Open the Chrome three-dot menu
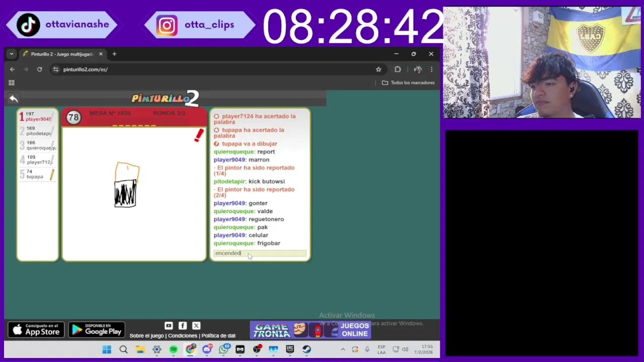This screenshot has width=644, height=362. click(431, 69)
